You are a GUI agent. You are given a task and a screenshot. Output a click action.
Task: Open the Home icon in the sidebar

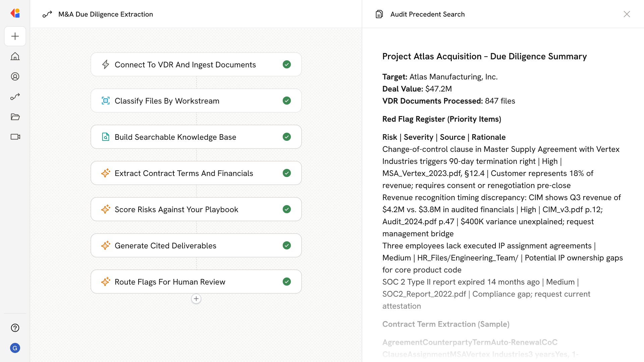pyautogui.click(x=15, y=56)
